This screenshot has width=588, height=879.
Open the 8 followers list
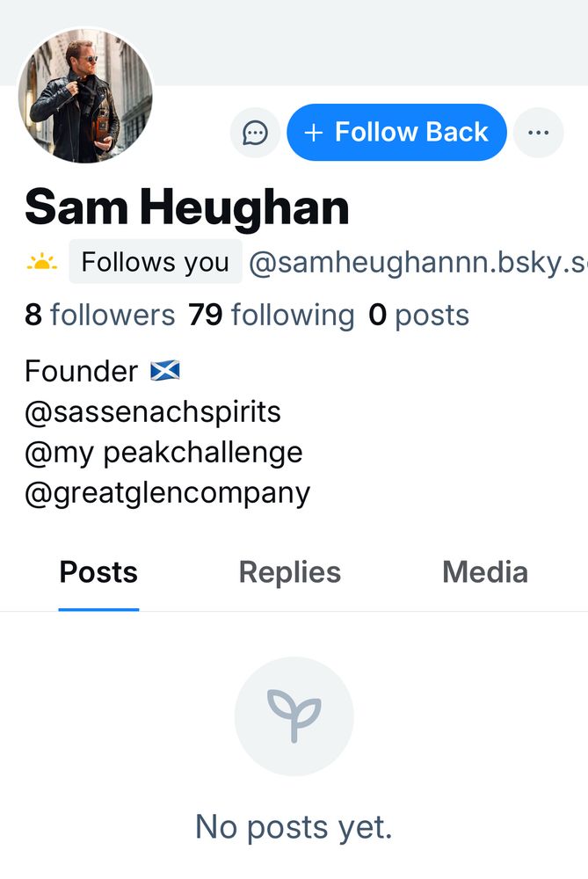100,315
